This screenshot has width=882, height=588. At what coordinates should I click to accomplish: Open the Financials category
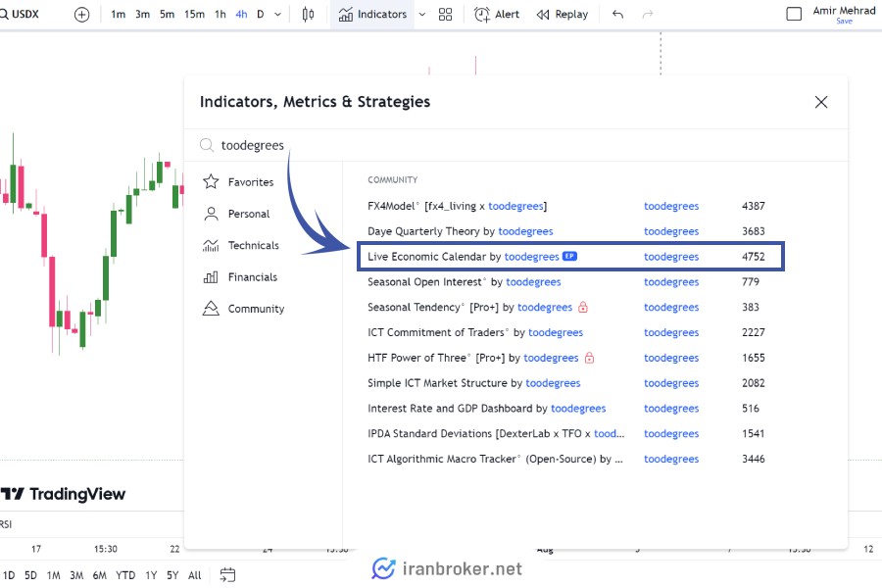240,276
